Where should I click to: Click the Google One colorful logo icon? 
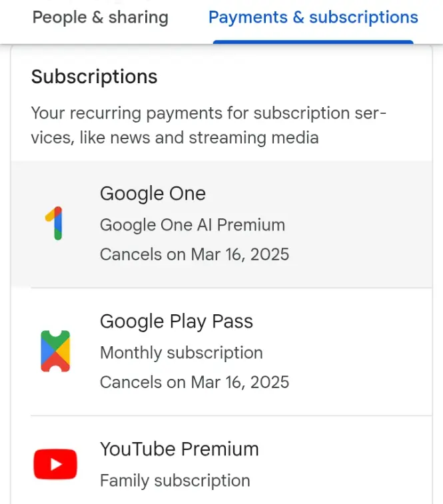(55, 223)
